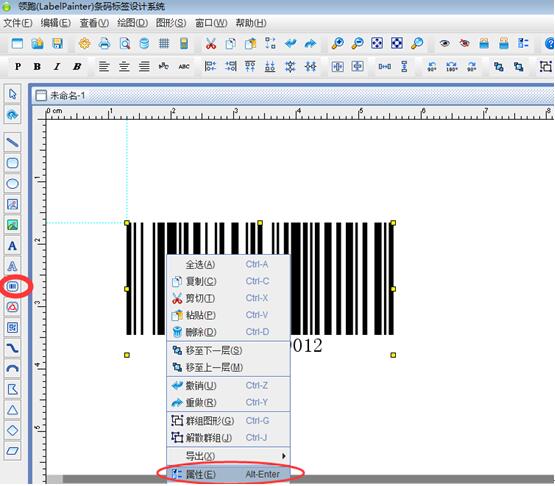Select the parallelogram shape tool
This screenshot has width=555, height=486.
click(12, 451)
